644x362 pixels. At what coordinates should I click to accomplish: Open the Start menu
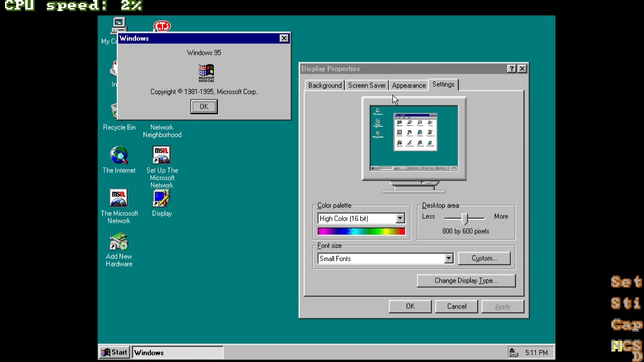[x=115, y=352]
